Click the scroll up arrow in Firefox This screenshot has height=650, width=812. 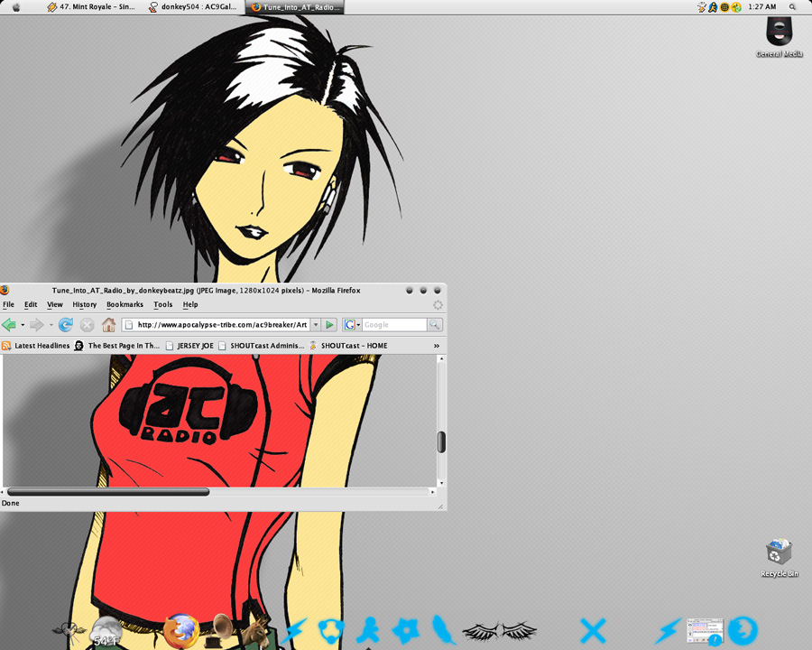tap(441, 358)
